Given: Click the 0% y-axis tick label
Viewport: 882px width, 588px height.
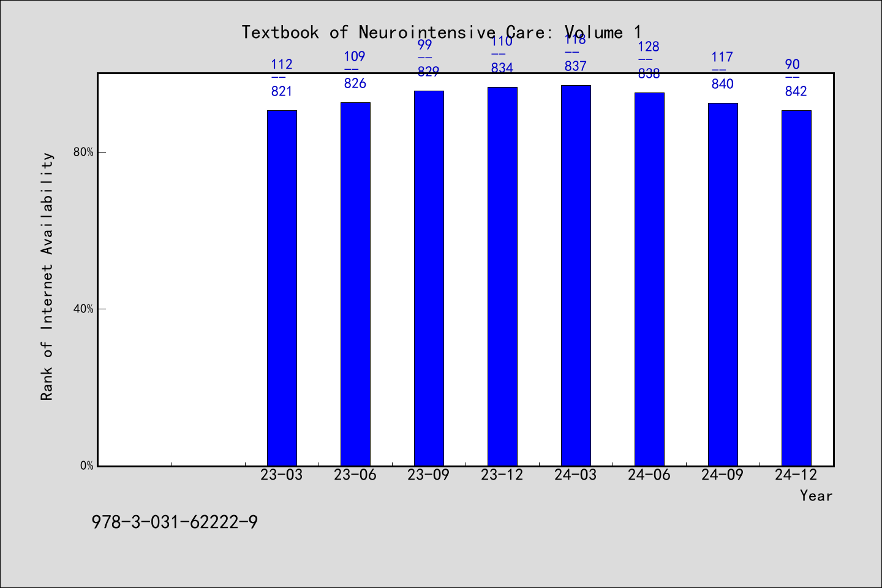Looking at the screenshot, I should pyautogui.click(x=87, y=466).
